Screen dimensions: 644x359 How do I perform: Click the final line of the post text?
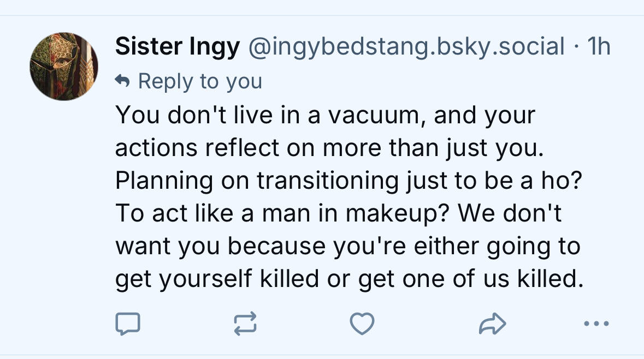tap(347, 279)
